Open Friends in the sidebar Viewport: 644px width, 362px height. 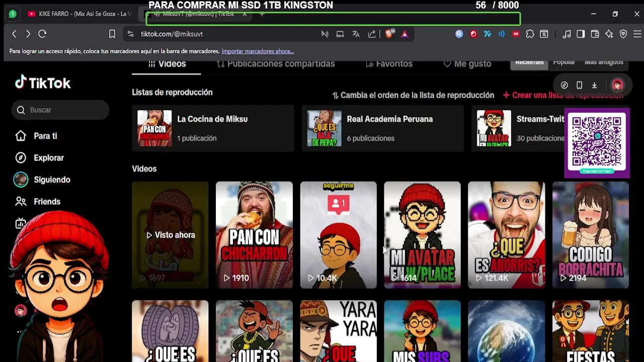[x=38, y=202]
